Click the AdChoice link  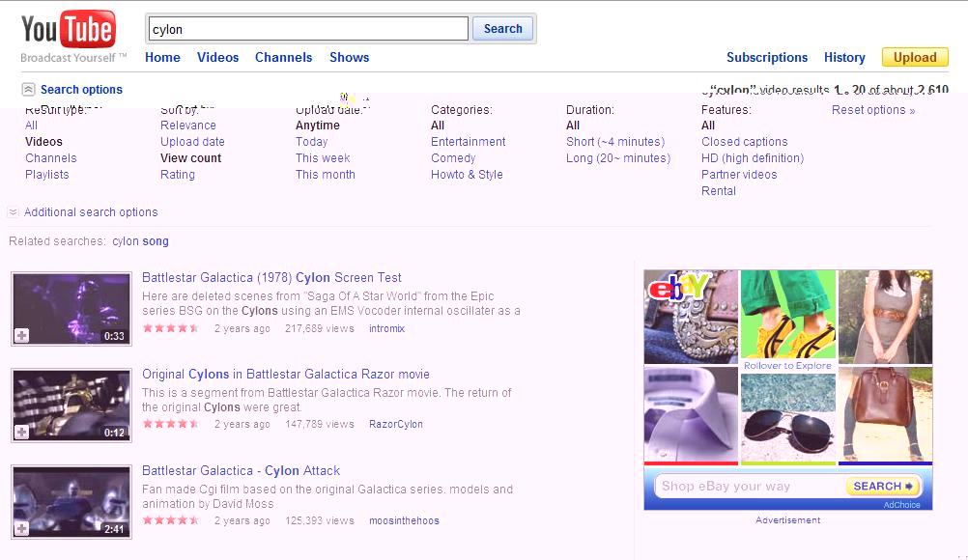coord(901,505)
